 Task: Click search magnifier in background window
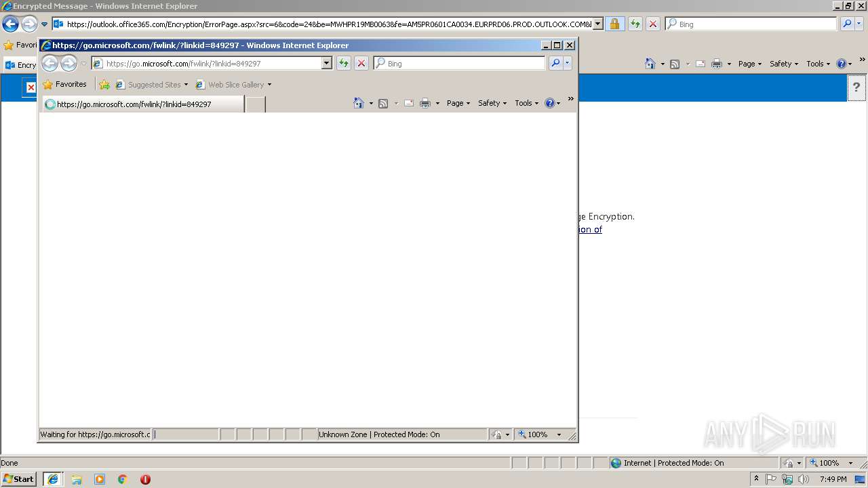click(847, 24)
